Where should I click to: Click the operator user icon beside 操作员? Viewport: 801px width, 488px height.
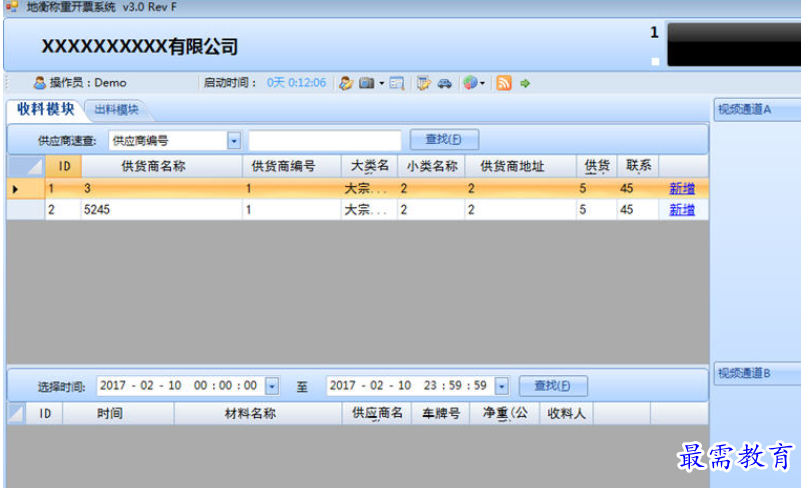[x=40, y=83]
